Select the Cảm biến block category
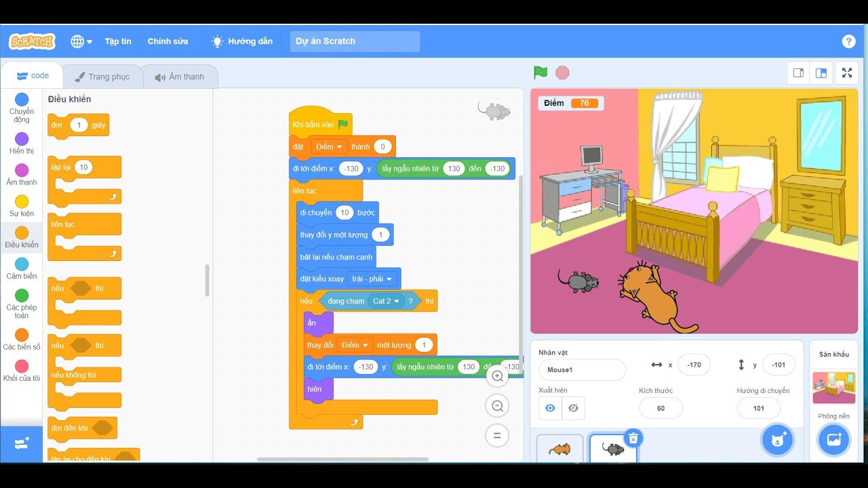This screenshot has width=868, height=488. [x=22, y=268]
